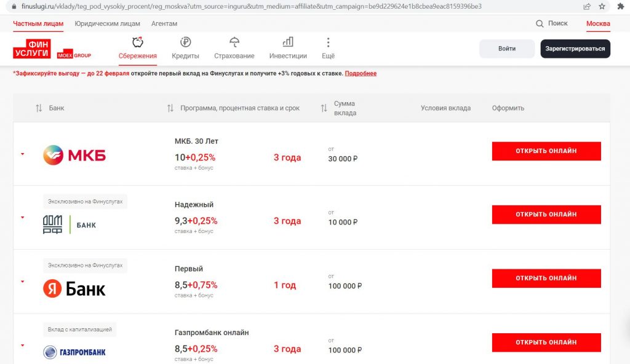Image resolution: width=630 pixels, height=364 pixels.
Task: Switch to Частным лицам tab
Action: (x=38, y=24)
